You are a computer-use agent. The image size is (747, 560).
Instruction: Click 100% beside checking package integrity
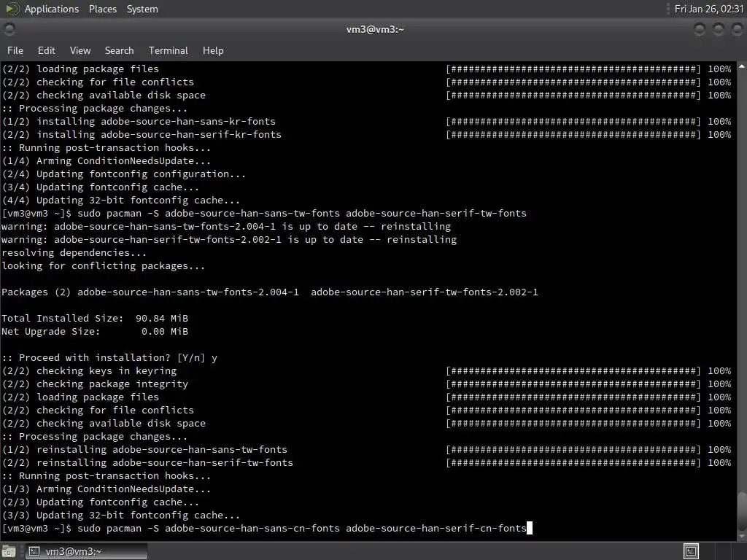tap(719, 384)
